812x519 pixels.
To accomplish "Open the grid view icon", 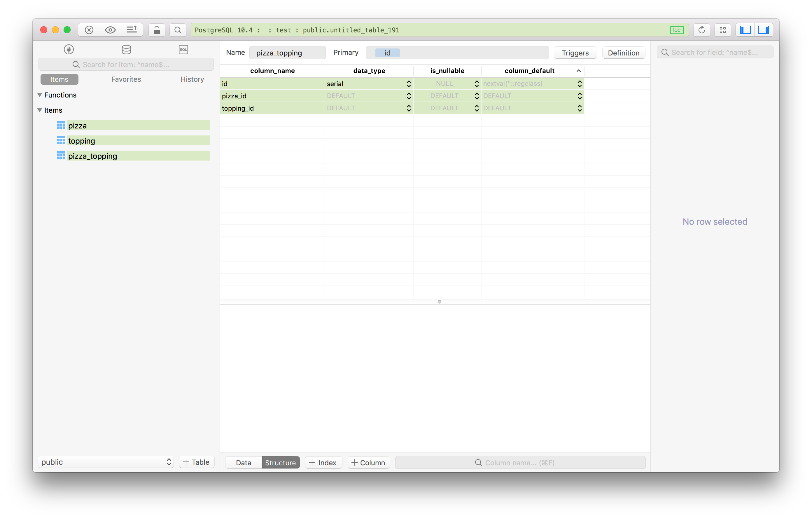I will (723, 30).
